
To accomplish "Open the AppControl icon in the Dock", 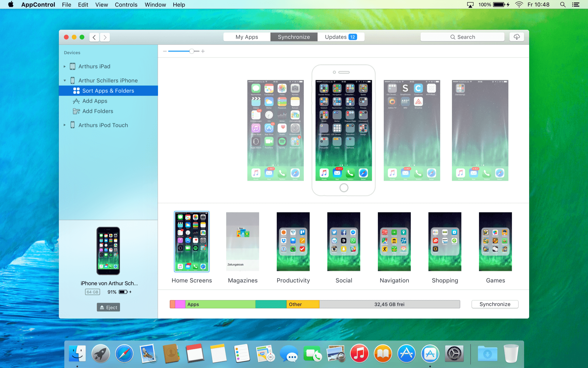I will (430, 354).
